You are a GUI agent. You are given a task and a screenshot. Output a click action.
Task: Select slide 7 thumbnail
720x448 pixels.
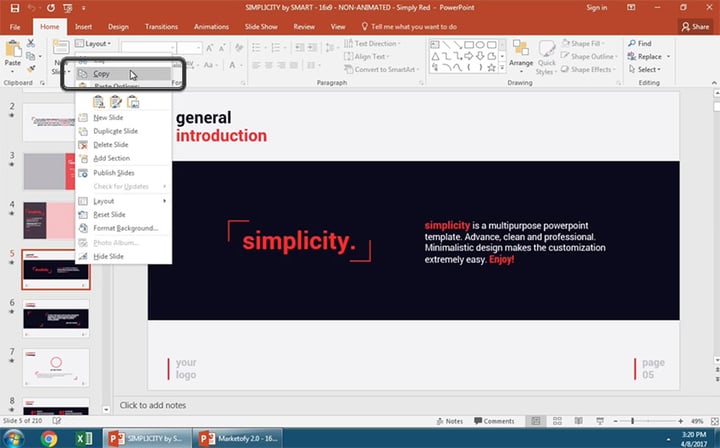[56, 368]
